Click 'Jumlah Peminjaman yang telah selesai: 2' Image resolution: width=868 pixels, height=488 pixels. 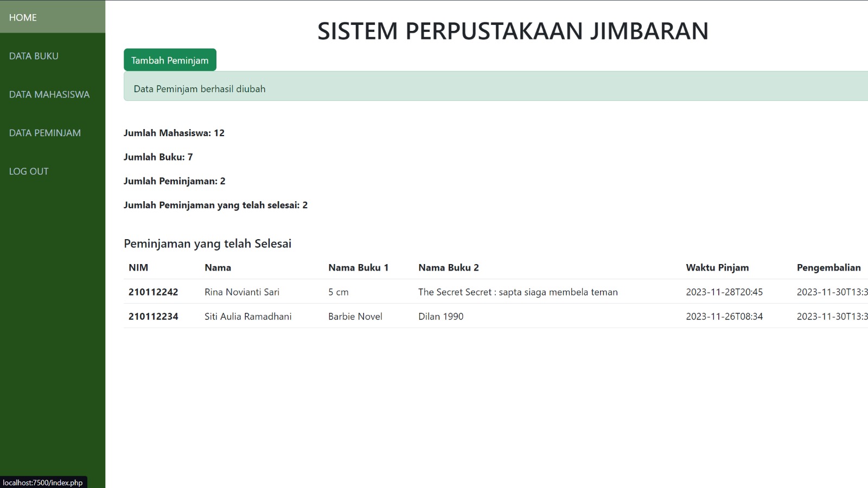pyautogui.click(x=216, y=205)
